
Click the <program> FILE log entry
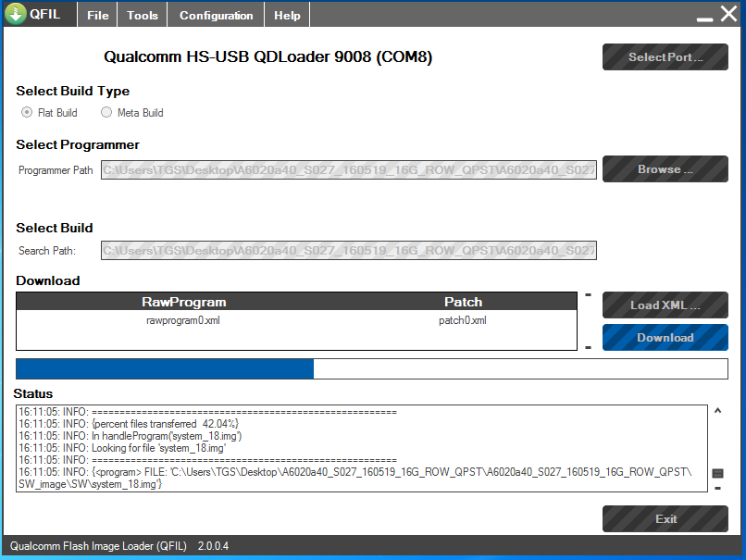pos(355,479)
